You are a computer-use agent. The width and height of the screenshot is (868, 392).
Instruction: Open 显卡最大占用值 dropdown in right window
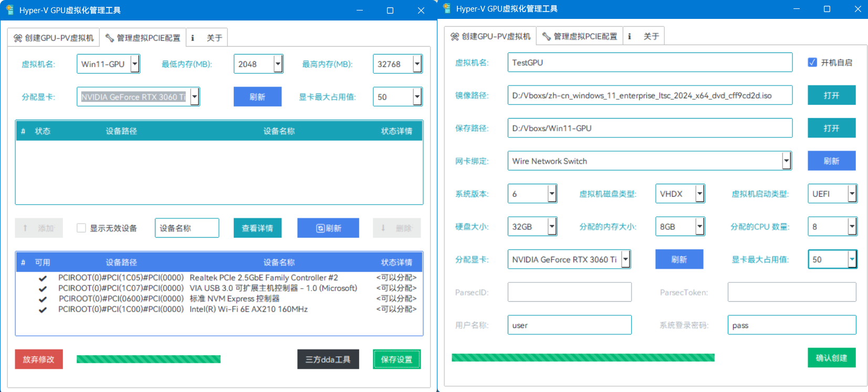(x=852, y=259)
